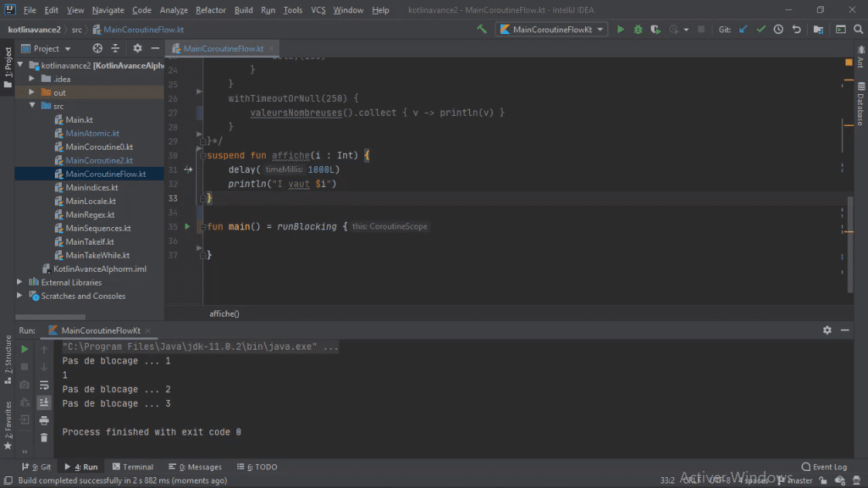Rerun the MainCoroutineFlowKt application

pos(24,349)
